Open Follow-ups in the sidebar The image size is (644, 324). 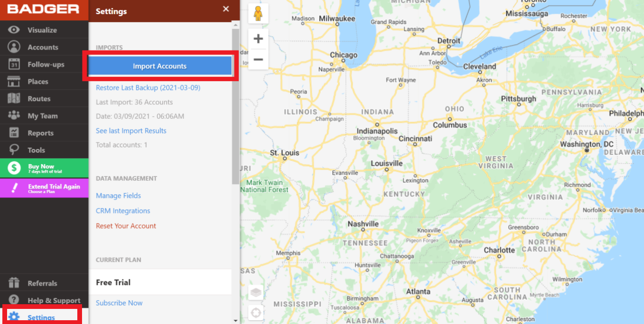pos(44,64)
